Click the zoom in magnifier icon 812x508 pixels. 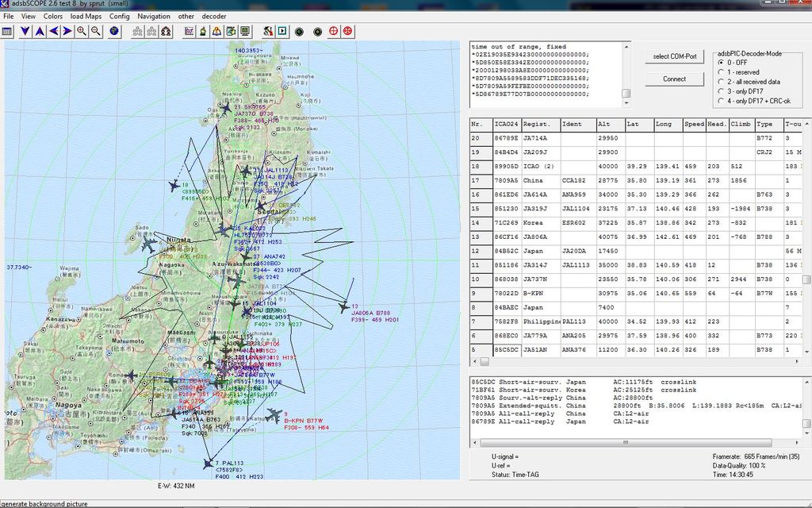[82, 31]
